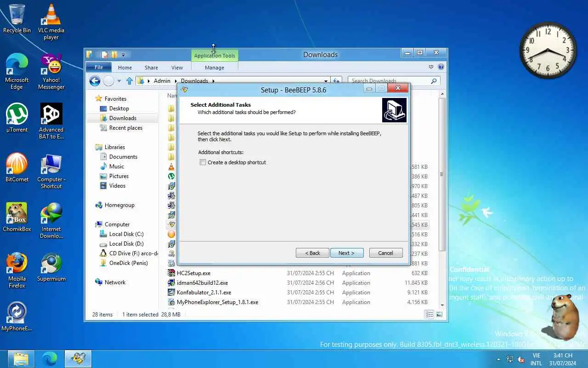Click Microsoft Edge taskbar icon
This screenshot has height=368, width=588.
tap(50, 359)
